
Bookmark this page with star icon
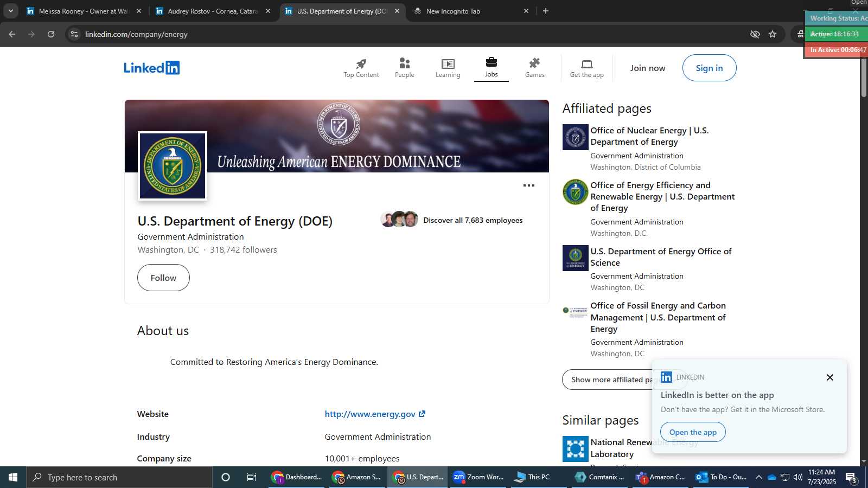(773, 34)
